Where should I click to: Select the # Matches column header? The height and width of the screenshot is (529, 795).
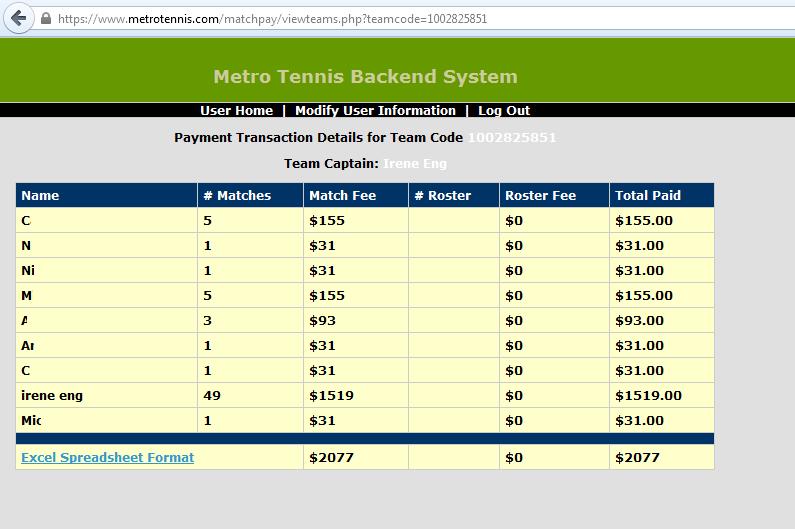point(237,195)
